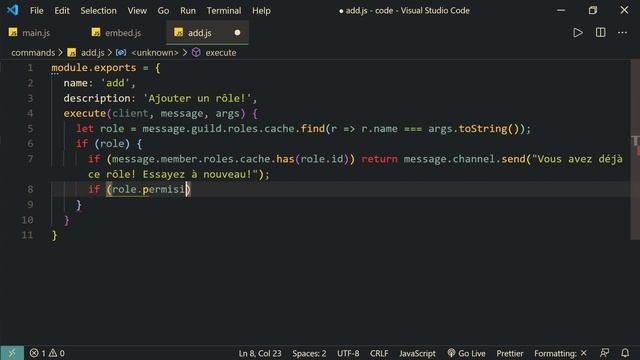Image resolution: width=640 pixels, height=360 pixels.
Task: Open the Selection menu
Action: tap(98, 11)
